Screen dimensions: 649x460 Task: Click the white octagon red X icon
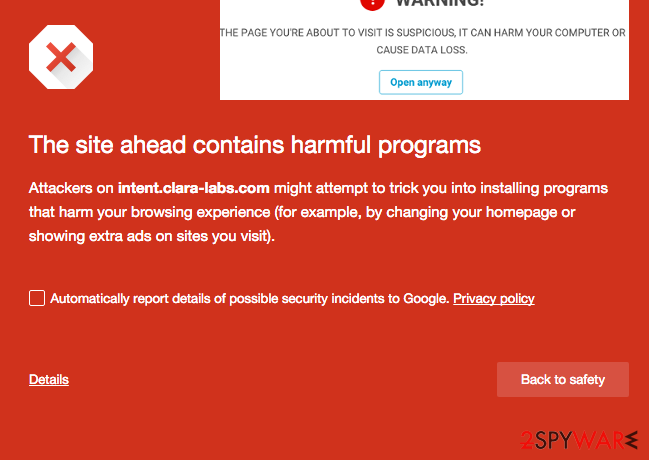(x=61, y=57)
